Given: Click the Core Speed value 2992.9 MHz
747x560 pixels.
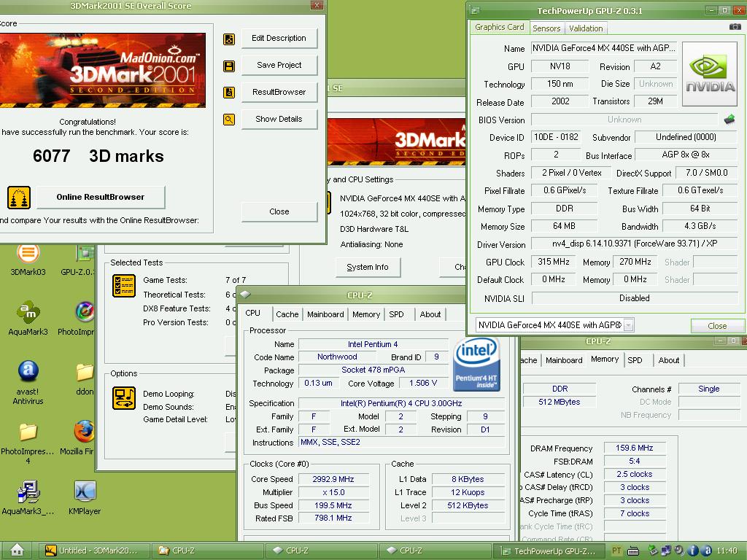Looking at the screenshot, I should (333, 479).
